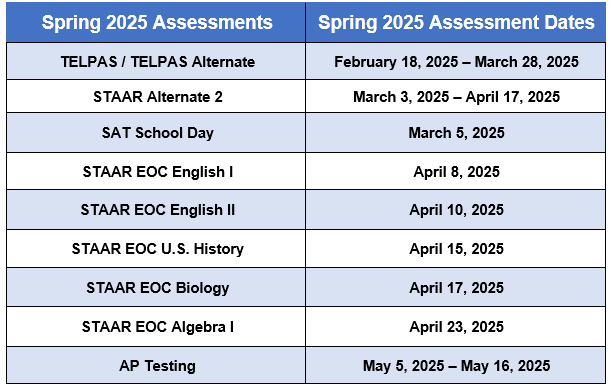Select the STAAR EOC U.S. History cell
Viewport: 610px width, 389px height.
click(x=156, y=249)
